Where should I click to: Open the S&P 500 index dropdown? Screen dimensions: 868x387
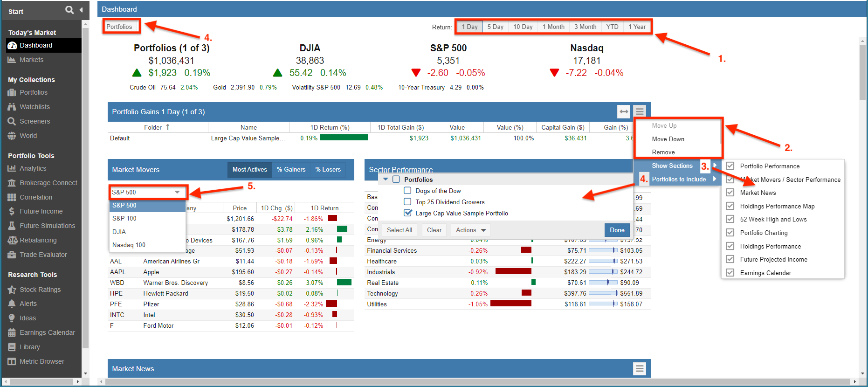pos(148,192)
